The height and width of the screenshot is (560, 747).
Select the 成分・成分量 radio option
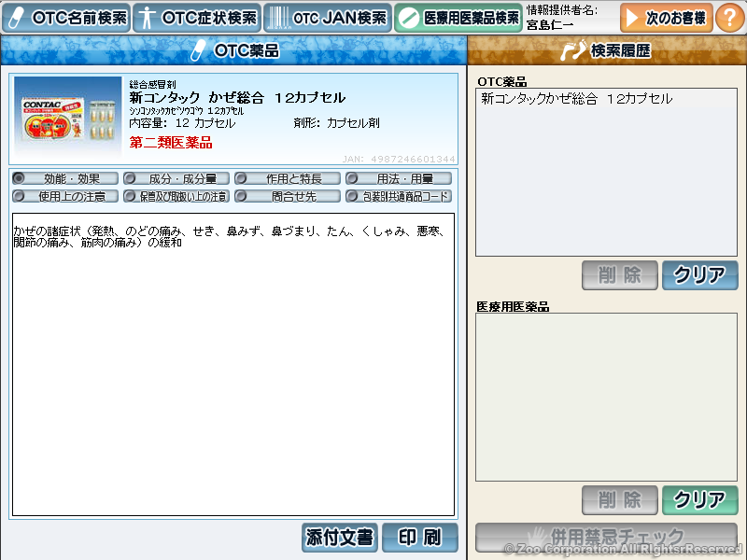click(x=176, y=178)
